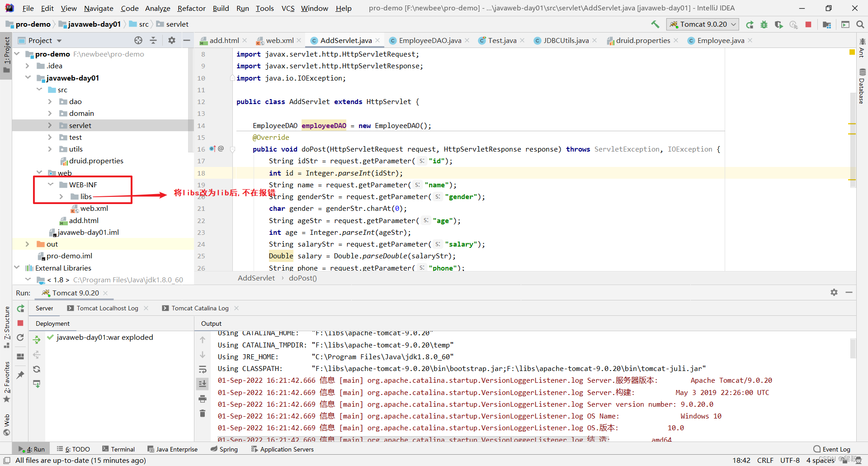Image resolution: width=868 pixels, height=466 pixels.
Task: Rerun Tomcat with the toolbar run icon
Action: 750,24
